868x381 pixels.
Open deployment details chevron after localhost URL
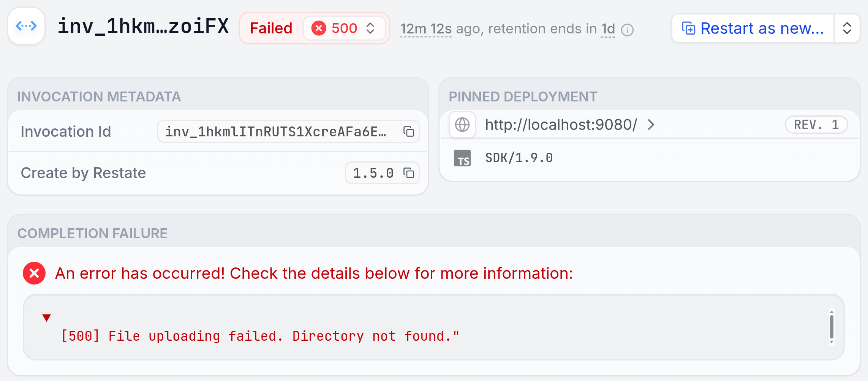click(651, 125)
